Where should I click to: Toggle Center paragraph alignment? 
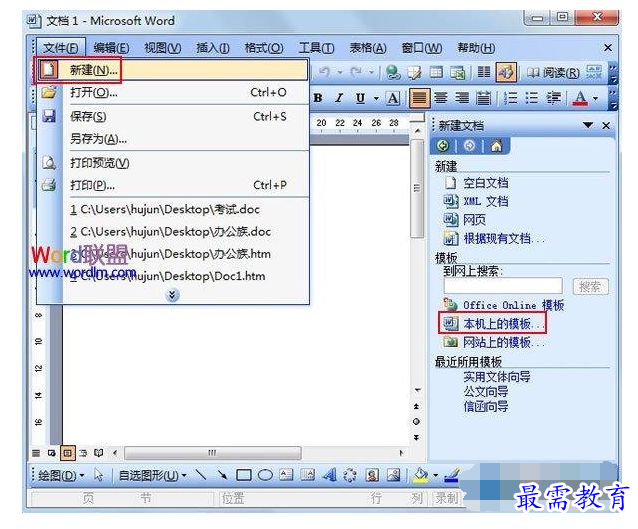(x=441, y=98)
